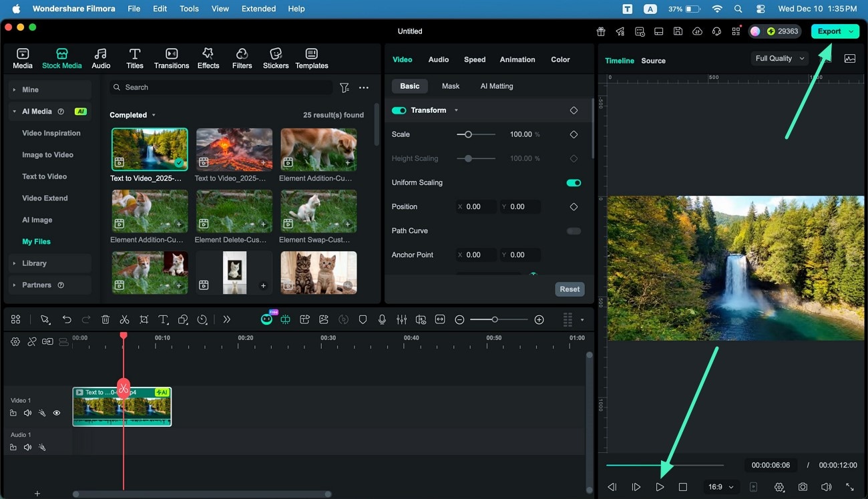Viewport: 868px width, 499px height.
Task: Open the Extended menu in menu bar
Action: tap(258, 9)
